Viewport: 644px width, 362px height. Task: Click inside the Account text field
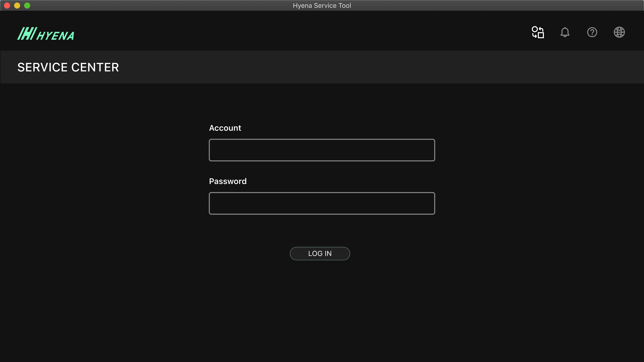coord(322,150)
